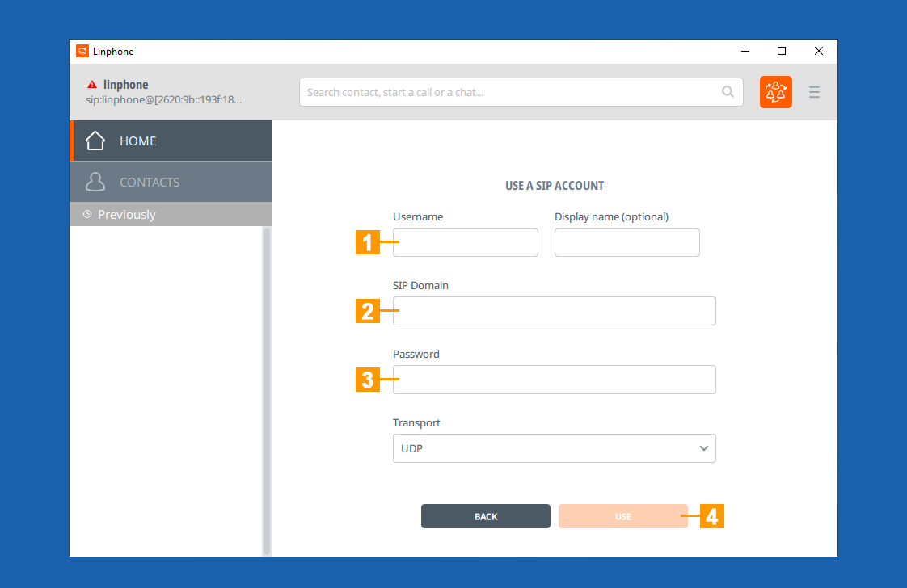This screenshot has height=588, width=907.
Task: Click the Contacts person icon
Action: point(95,182)
